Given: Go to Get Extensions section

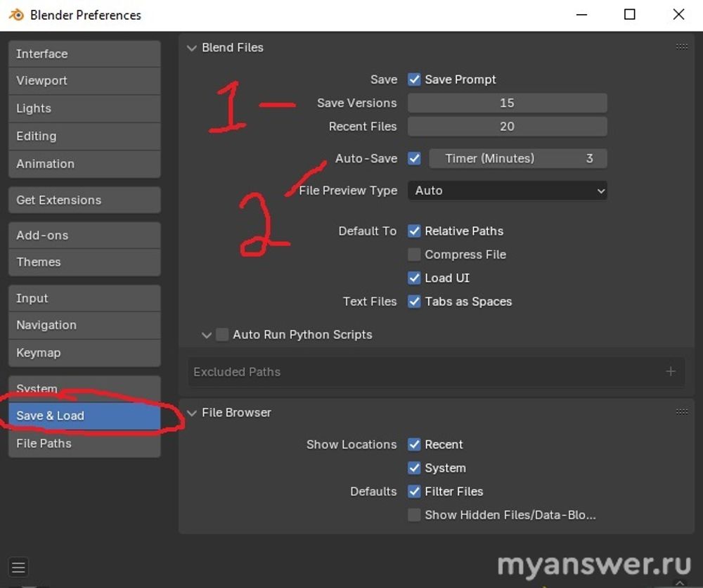Looking at the screenshot, I should (84, 200).
